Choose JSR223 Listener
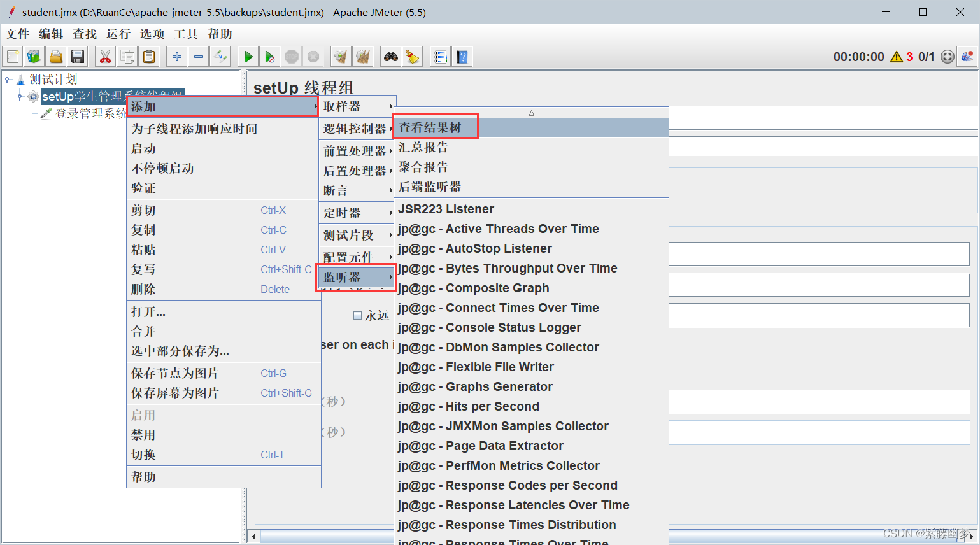Image resolution: width=980 pixels, height=545 pixels. (531, 209)
